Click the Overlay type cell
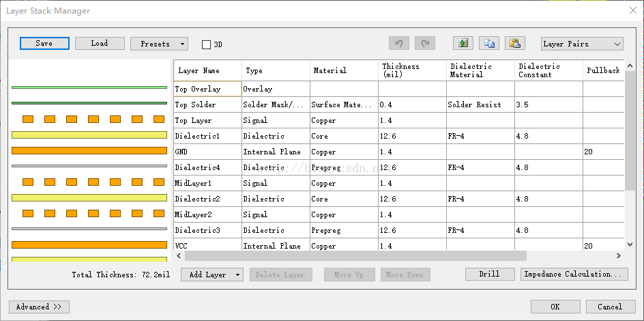The image size is (644, 321). 276,89
